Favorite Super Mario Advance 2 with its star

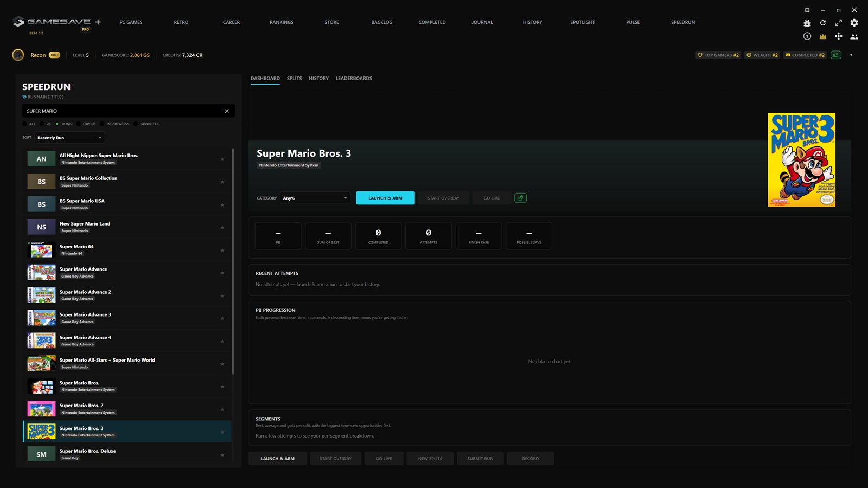pyautogui.click(x=222, y=296)
